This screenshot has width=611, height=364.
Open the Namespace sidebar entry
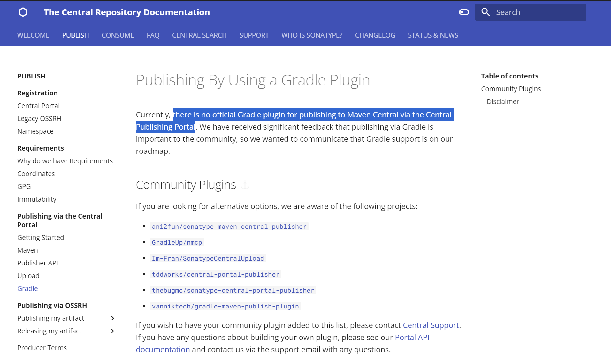pos(35,131)
